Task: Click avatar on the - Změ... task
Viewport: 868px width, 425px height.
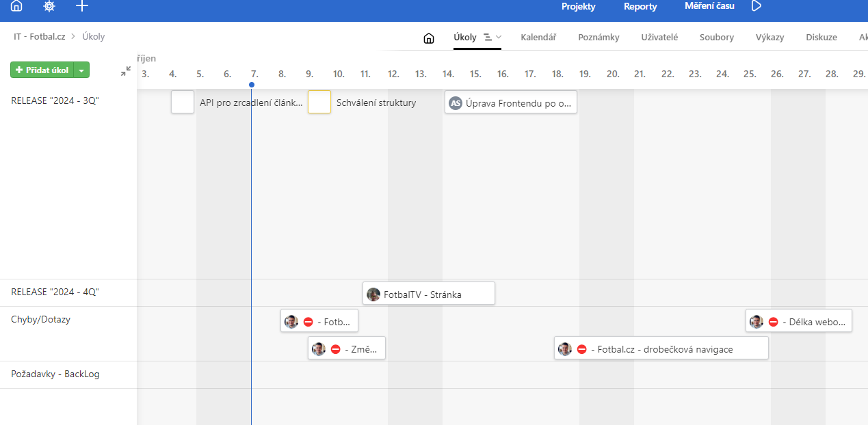Action: [x=319, y=349]
